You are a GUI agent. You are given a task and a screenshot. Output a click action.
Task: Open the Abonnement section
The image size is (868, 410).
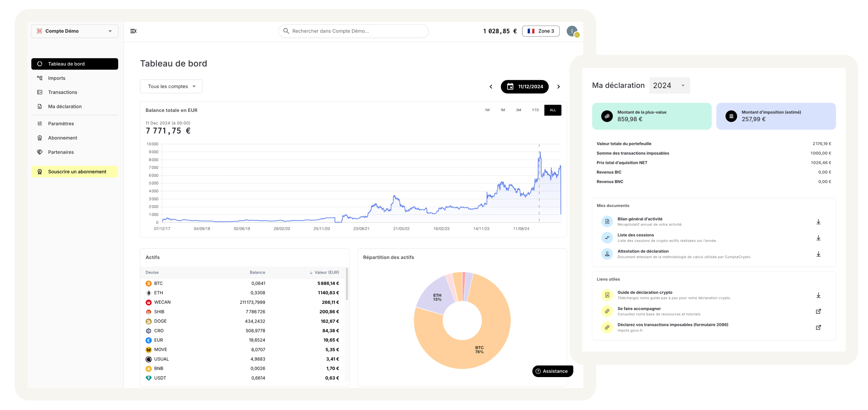[62, 138]
